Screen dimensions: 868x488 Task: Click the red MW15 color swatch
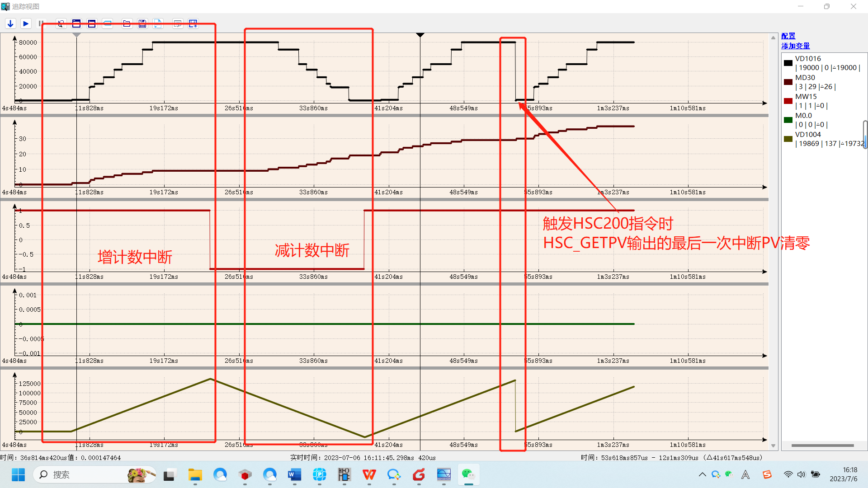click(788, 101)
